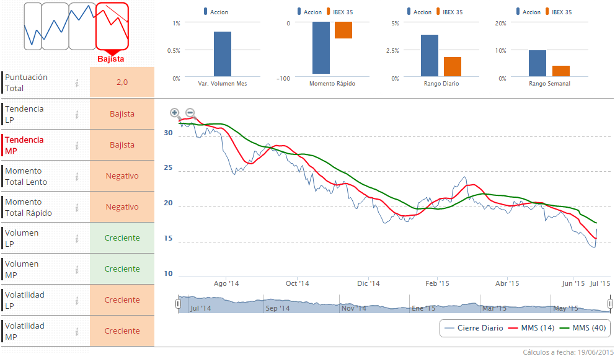The width and height of the screenshot is (615, 364).
Task: Select second trend phase box in thumbnail
Action: coord(55,26)
